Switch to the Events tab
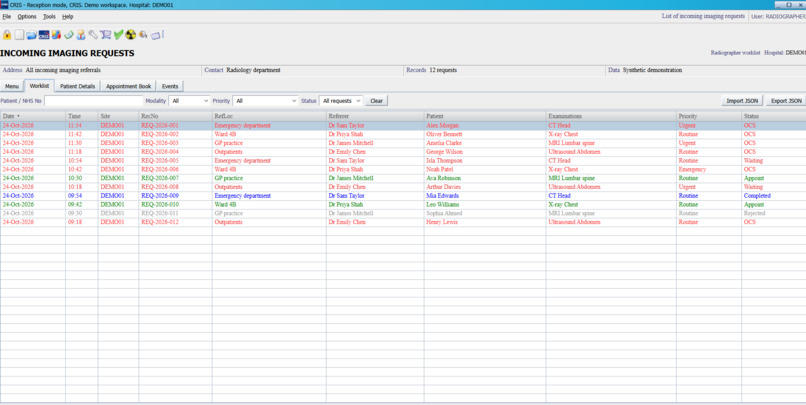The width and height of the screenshot is (806, 405). coord(170,86)
